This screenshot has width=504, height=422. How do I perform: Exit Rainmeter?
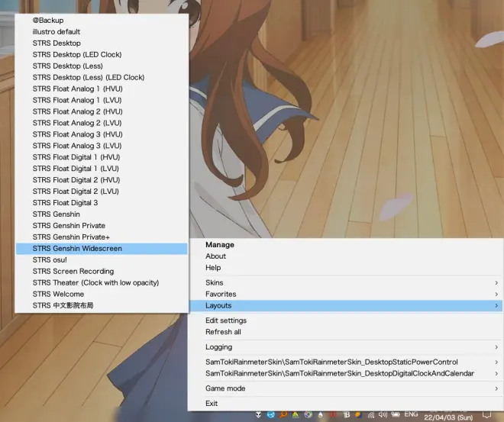[346, 404]
